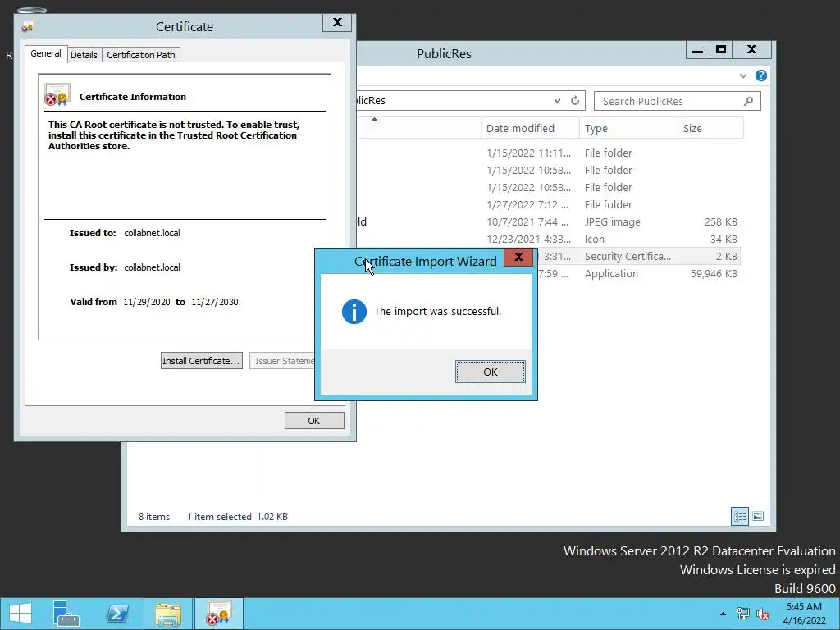Show hidden tray icons arrow

pos(723,614)
